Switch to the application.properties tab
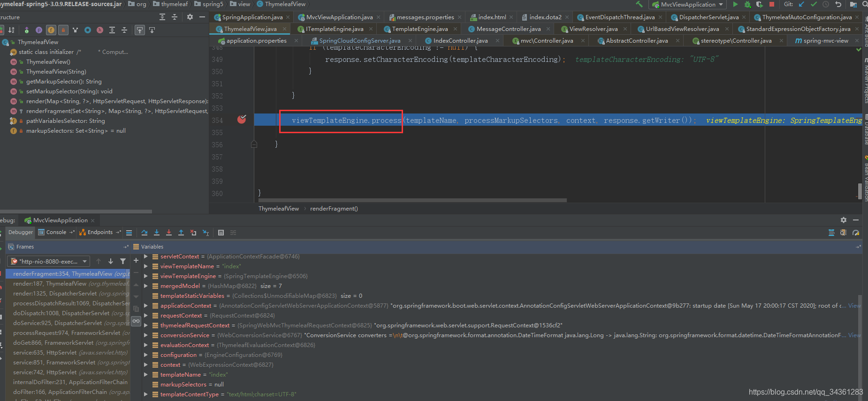Screen dimensions: 868x401 [x=256, y=41]
